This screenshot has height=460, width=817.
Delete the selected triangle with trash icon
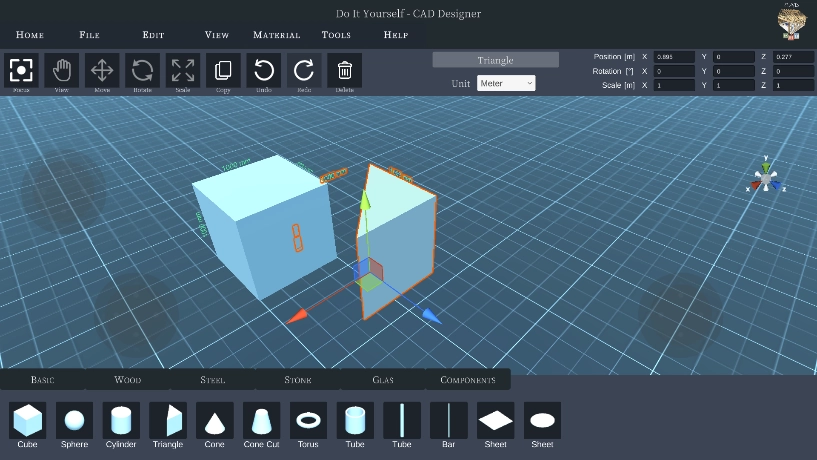(344, 70)
